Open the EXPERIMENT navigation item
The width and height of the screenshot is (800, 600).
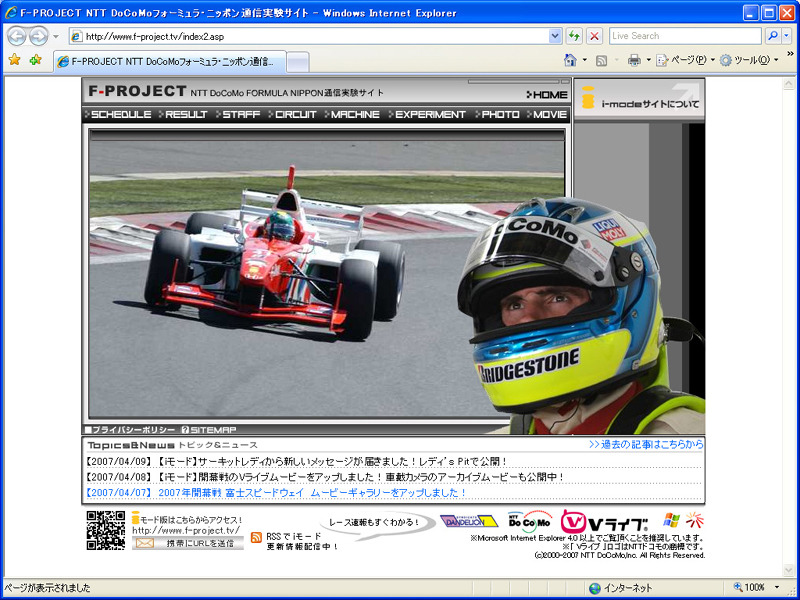[x=427, y=114]
